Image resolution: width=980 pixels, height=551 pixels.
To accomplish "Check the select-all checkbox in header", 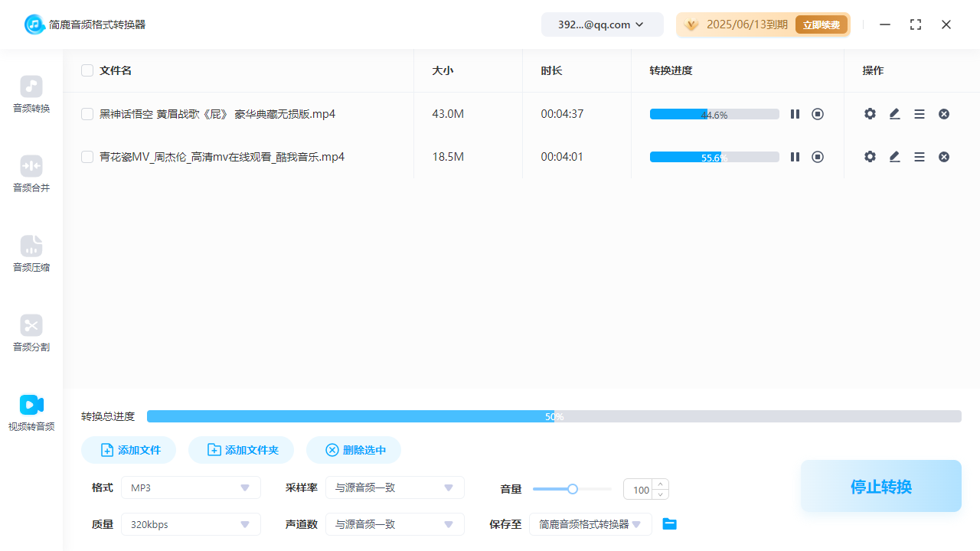I will [87, 70].
